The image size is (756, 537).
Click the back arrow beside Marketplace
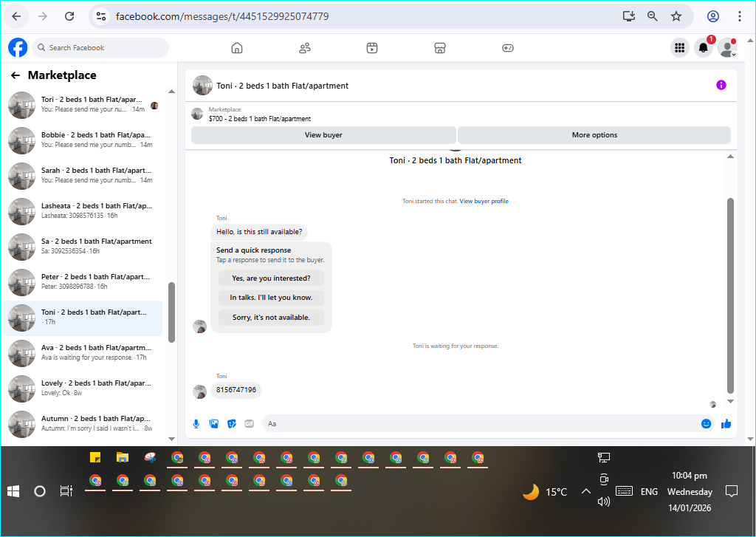pos(16,75)
